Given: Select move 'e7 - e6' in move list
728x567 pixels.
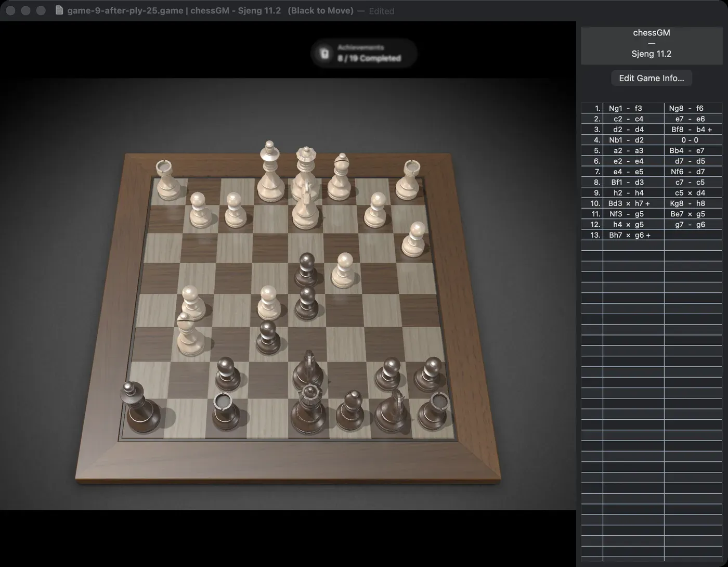Looking at the screenshot, I should tap(690, 119).
